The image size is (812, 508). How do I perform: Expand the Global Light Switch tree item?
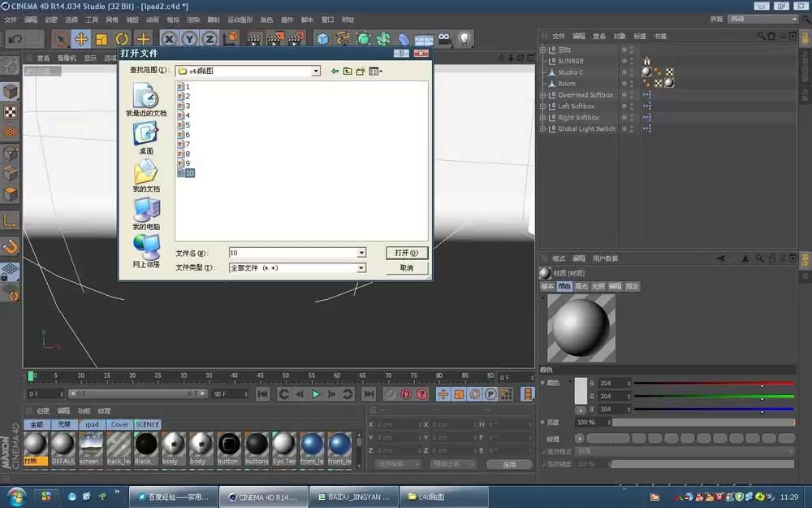click(542, 128)
